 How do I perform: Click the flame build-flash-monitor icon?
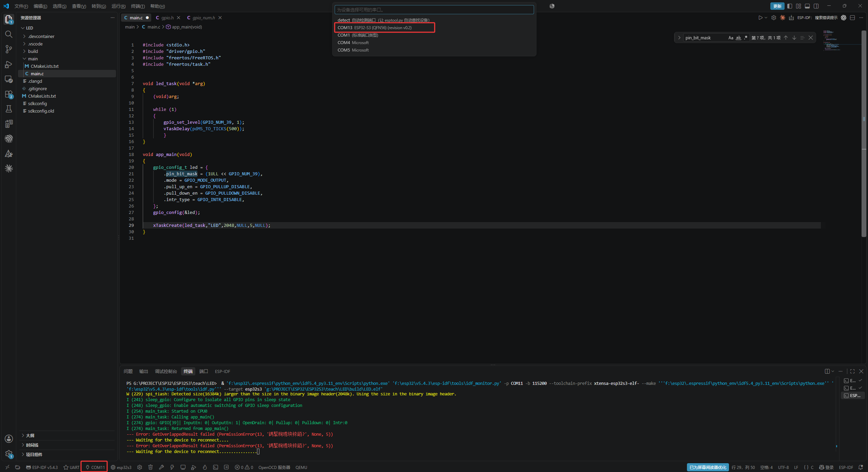pyautogui.click(x=205, y=467)
